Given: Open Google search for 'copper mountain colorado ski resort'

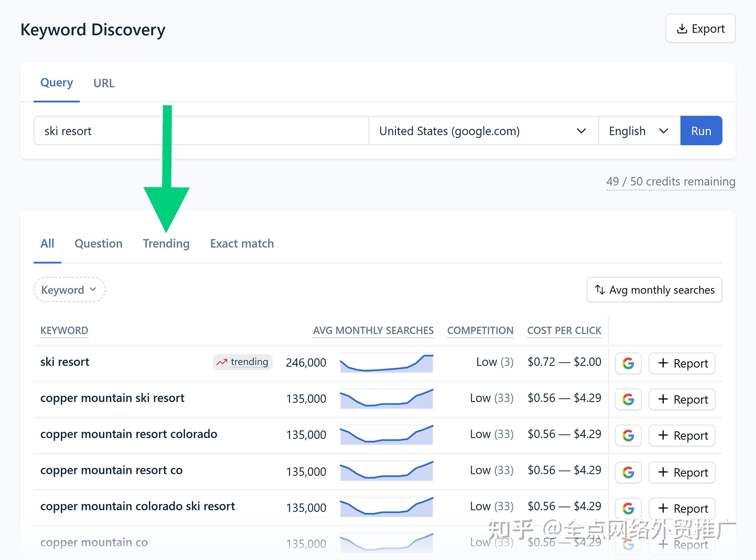Looking at the screenshot, I should [628, 509].
